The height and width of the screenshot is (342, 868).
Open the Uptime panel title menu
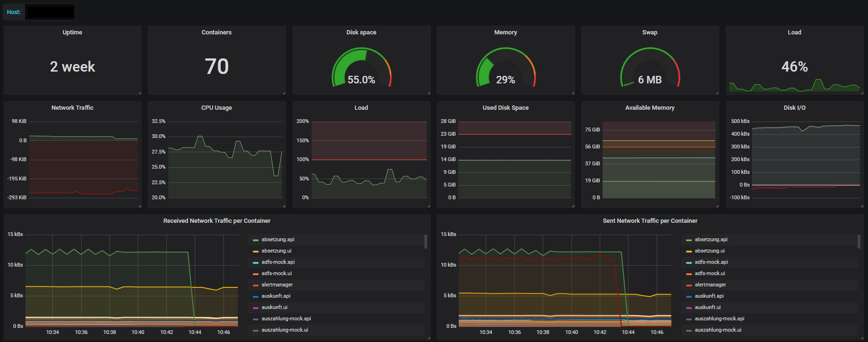pos(72,33)
